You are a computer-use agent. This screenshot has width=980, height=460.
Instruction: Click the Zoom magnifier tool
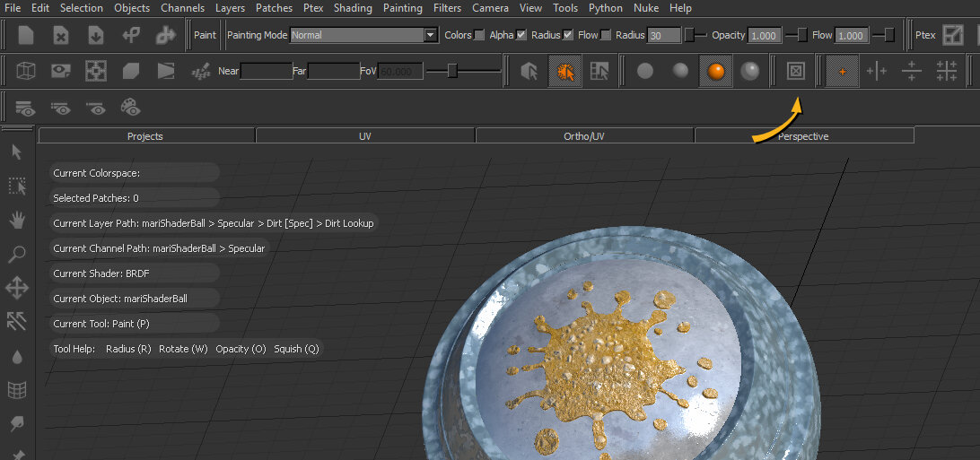point(16,255)
